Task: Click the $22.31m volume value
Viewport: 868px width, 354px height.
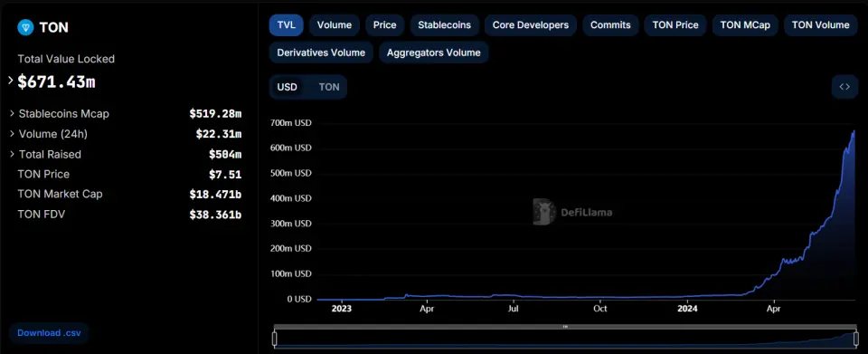Action: coord(219,134)
